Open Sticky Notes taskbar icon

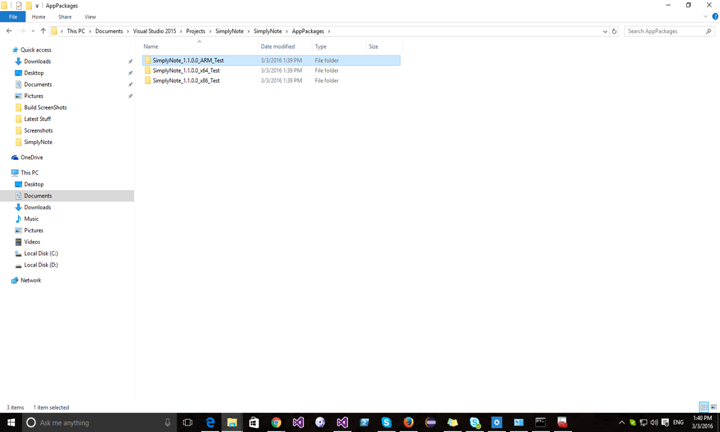click(x=452, y=422)
